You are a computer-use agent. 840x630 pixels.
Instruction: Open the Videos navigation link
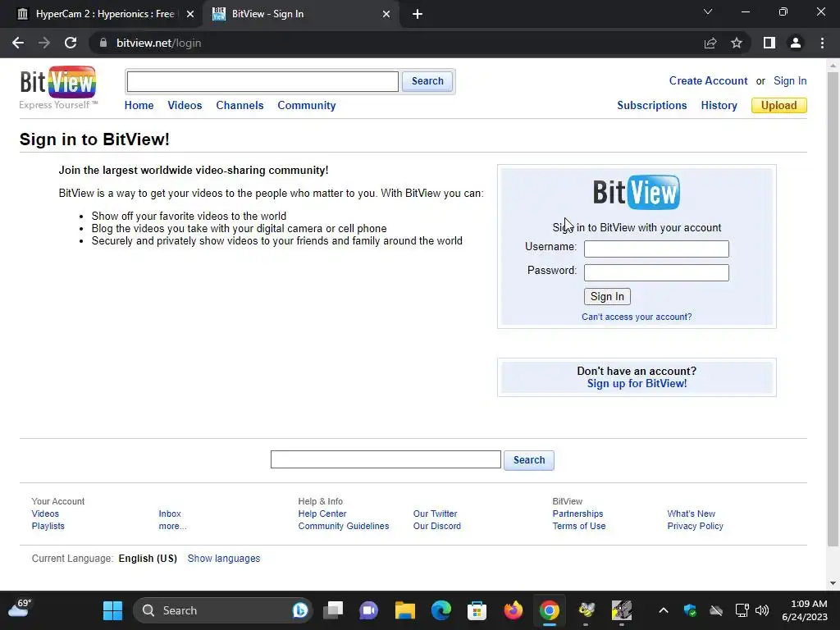point(185,106)
